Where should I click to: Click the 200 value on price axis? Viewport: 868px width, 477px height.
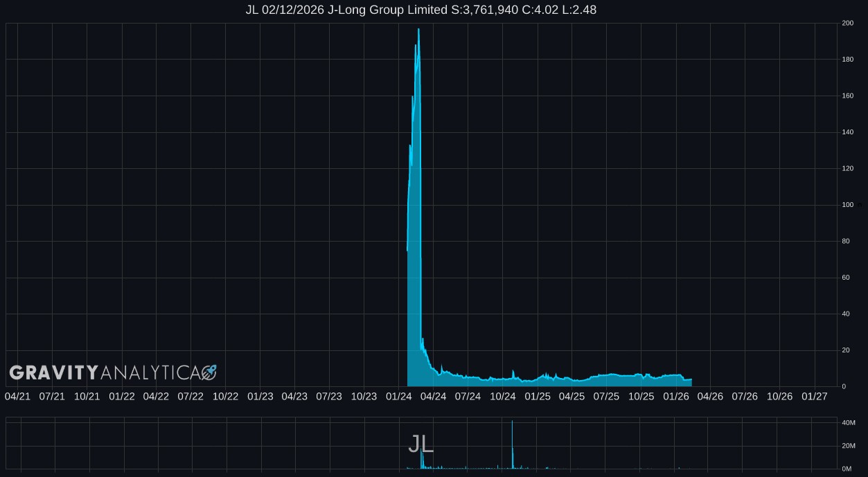point(847,24)
